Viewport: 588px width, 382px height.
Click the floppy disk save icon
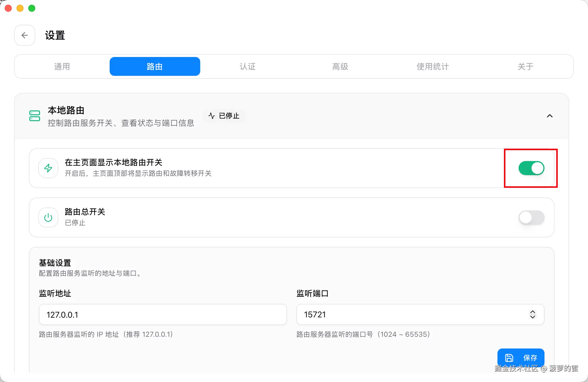[509, 358]
